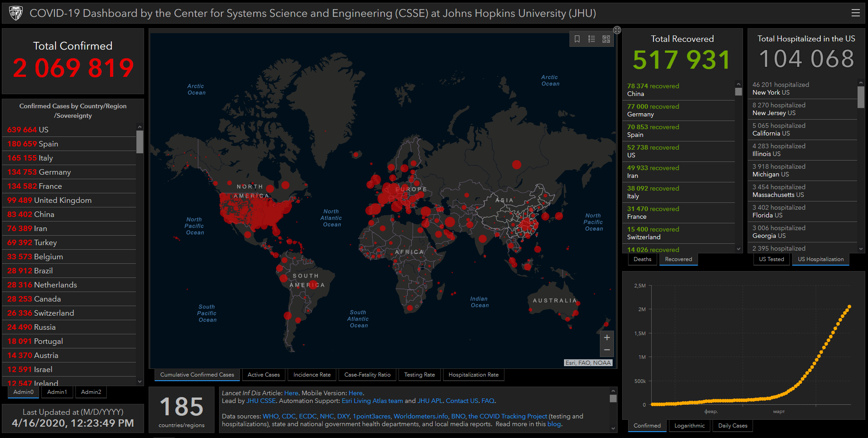Open the FAQ link

[x=488, y=401]
